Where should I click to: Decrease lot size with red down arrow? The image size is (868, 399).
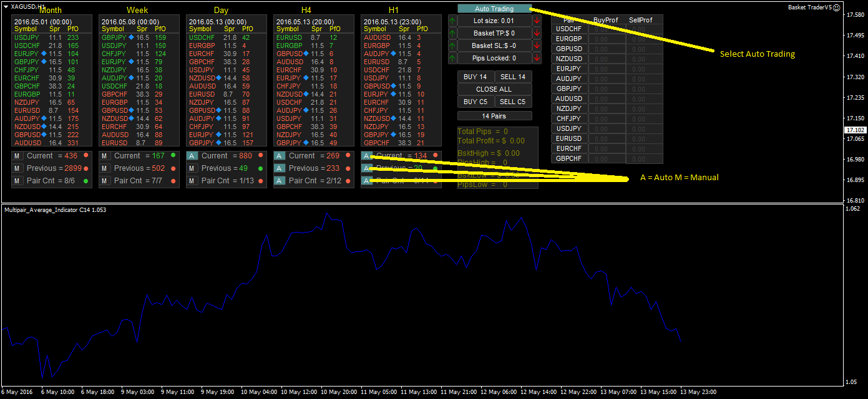[x=537, y=21]
